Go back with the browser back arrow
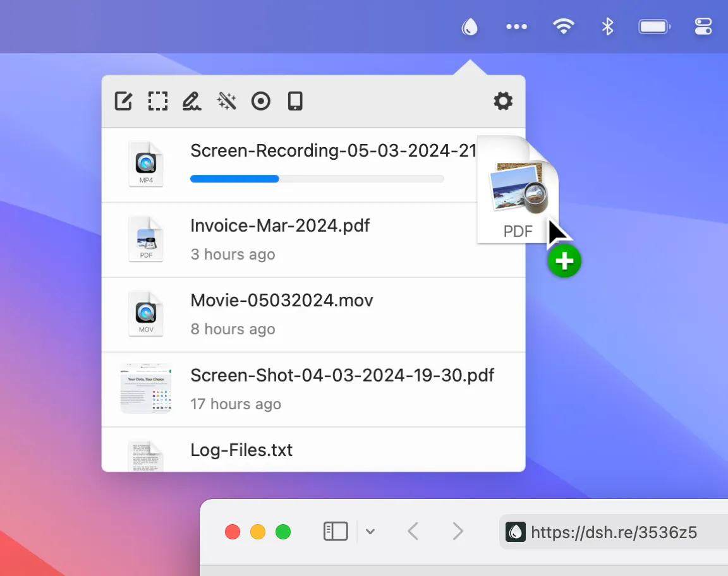 click(x=413, y=532)
